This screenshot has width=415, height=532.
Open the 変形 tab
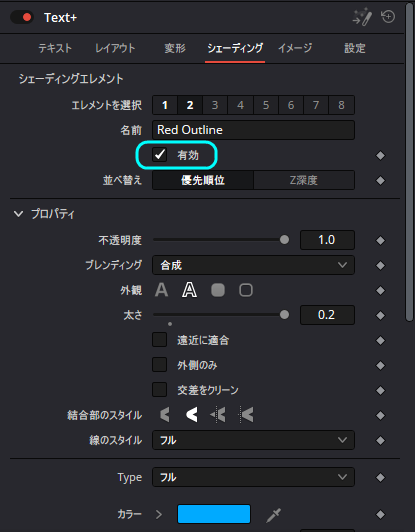[175, 48]
